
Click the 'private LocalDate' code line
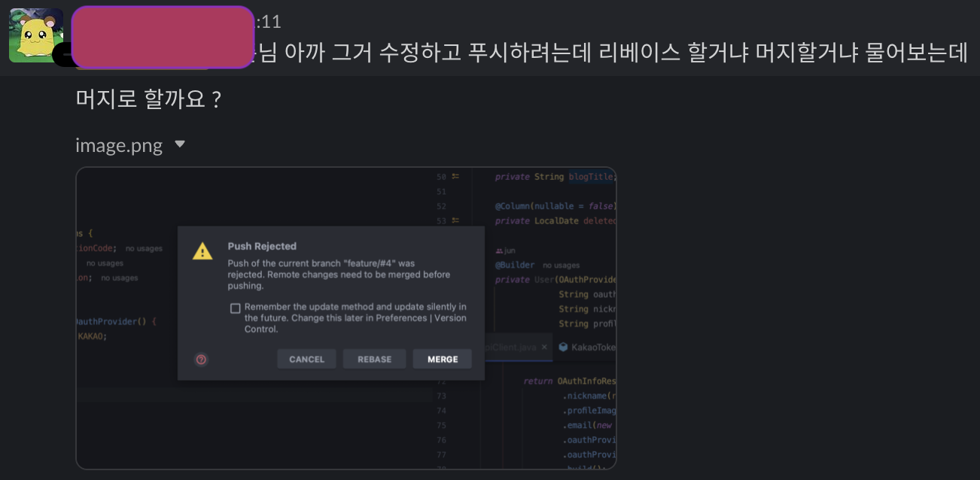point(555,221)
